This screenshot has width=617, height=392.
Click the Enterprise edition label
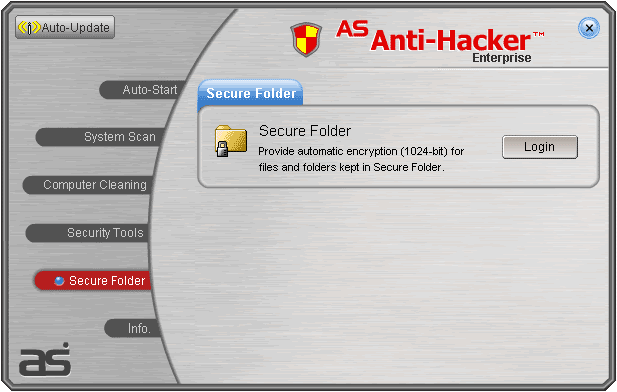(502, 58)
